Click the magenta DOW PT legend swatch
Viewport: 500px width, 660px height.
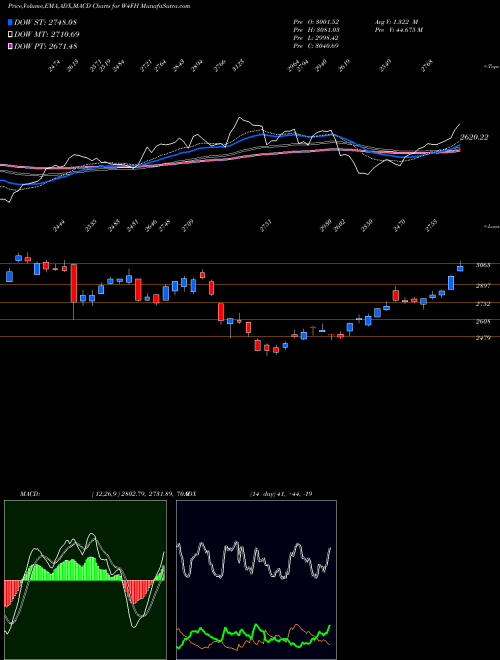10,46
